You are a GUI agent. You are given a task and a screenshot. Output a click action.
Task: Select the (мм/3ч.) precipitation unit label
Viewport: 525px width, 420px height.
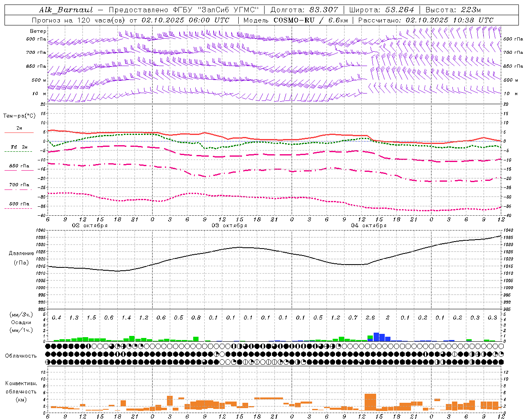click(21, 315)
